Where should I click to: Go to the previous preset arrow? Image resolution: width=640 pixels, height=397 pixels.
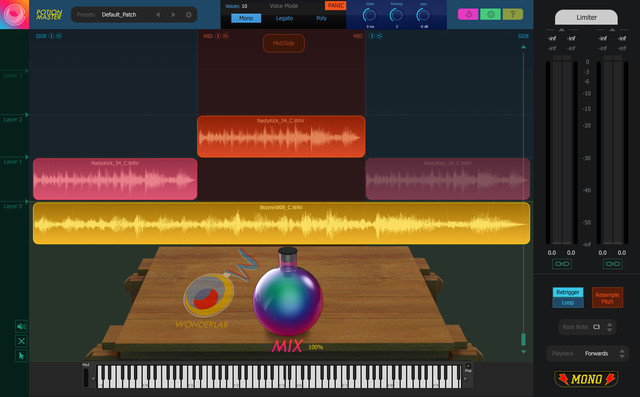pos(158,15)
